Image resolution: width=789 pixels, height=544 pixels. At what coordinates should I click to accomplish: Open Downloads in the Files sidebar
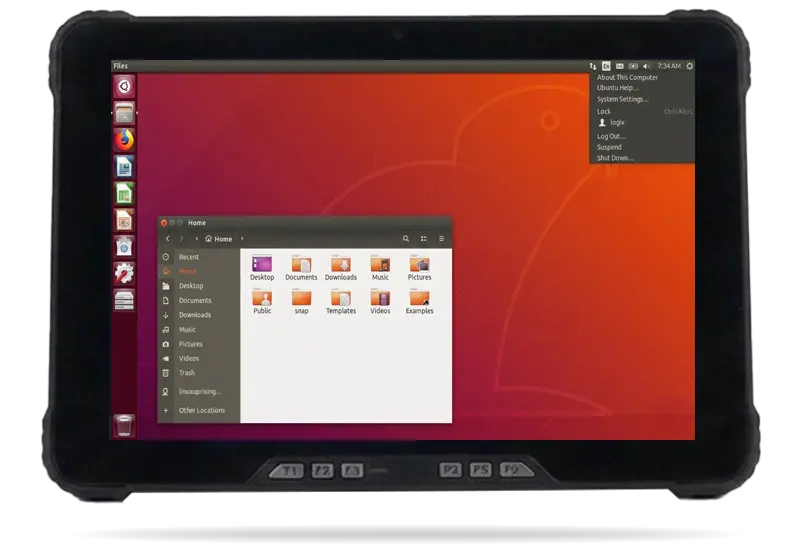point(194,315)
